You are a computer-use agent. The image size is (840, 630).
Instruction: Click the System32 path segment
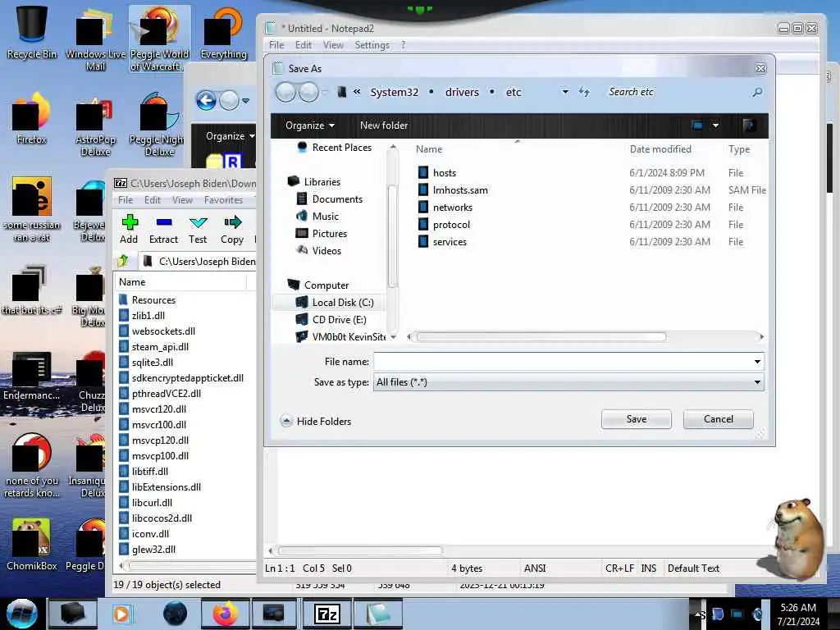[x=395, y=92]
